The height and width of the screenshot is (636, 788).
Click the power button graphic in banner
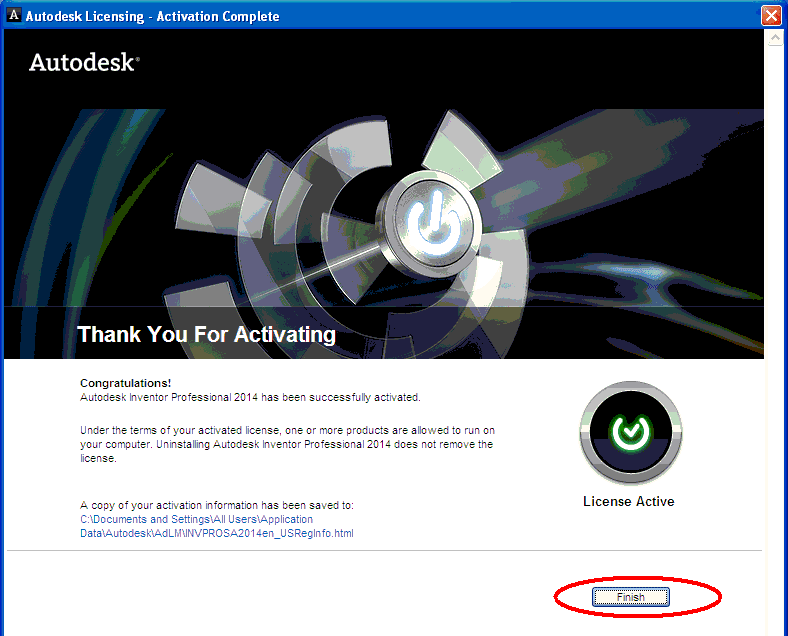(432, 223)
